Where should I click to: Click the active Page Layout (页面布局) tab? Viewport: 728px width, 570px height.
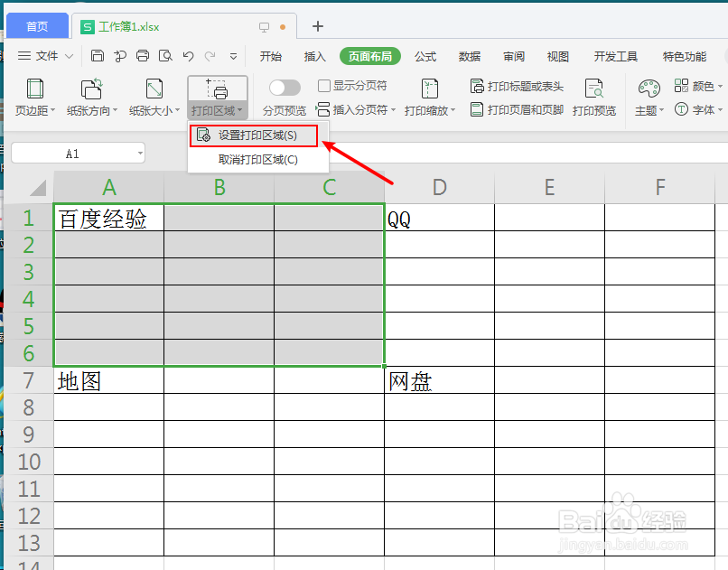[370, 57]
